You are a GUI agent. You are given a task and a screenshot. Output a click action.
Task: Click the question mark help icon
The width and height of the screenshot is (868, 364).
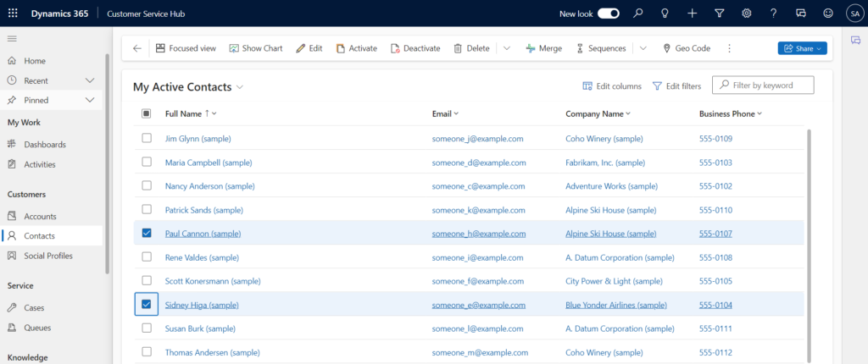coord(774,14)
